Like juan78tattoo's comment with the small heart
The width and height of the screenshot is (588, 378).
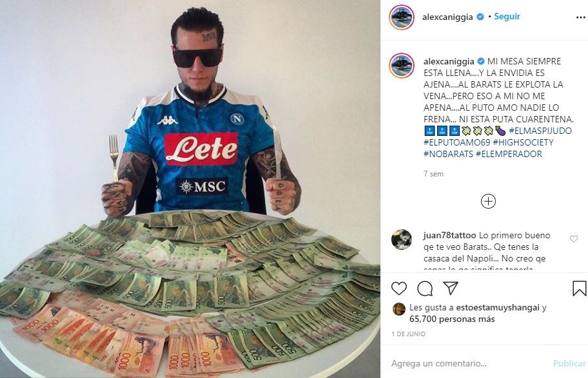(574, 239)
